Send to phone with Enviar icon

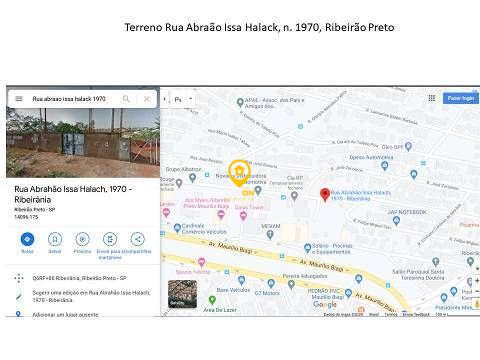[110, 239]
